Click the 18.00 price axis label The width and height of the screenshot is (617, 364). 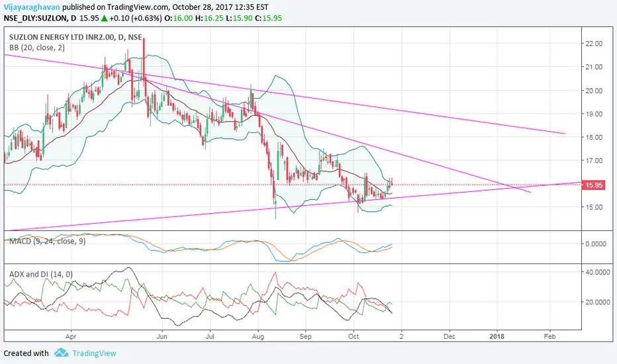click(594, 138)
